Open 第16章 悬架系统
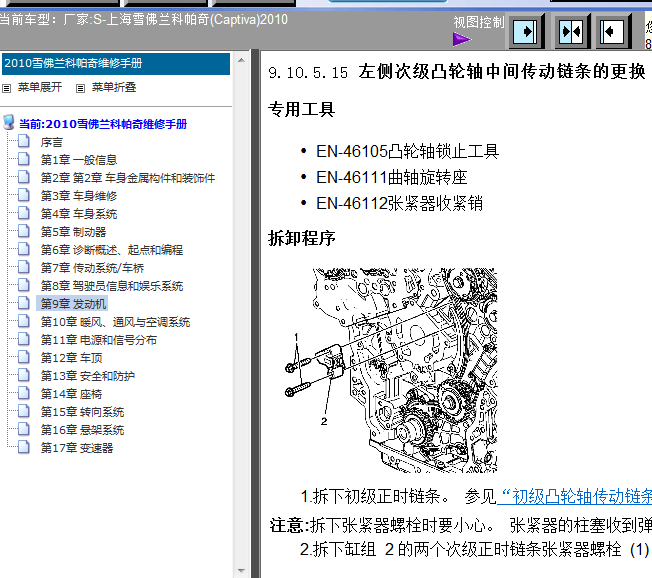 [82, 430]
